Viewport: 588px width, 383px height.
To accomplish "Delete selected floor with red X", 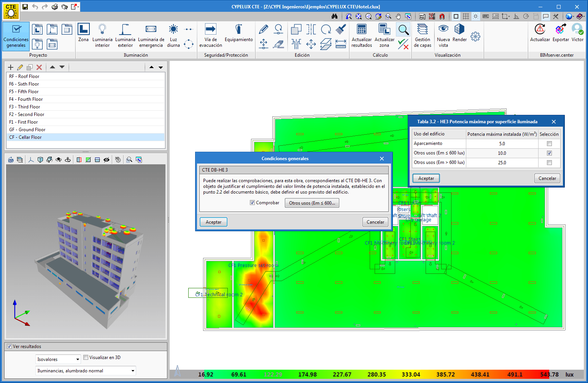I will (x=39, y=67).
